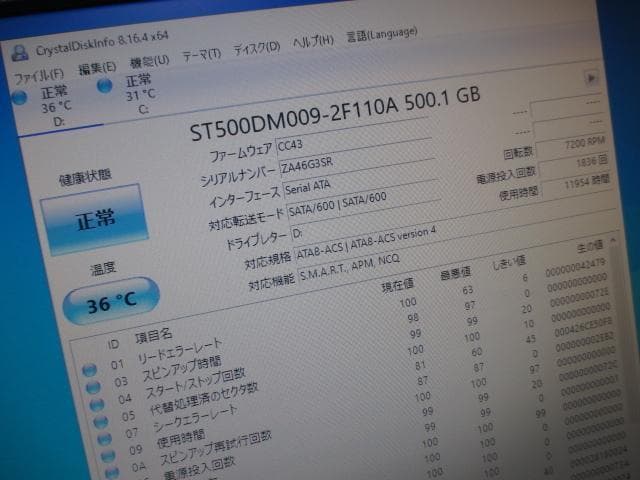Click status orb for attribute 01 リードエラーレート

point(89,370)
